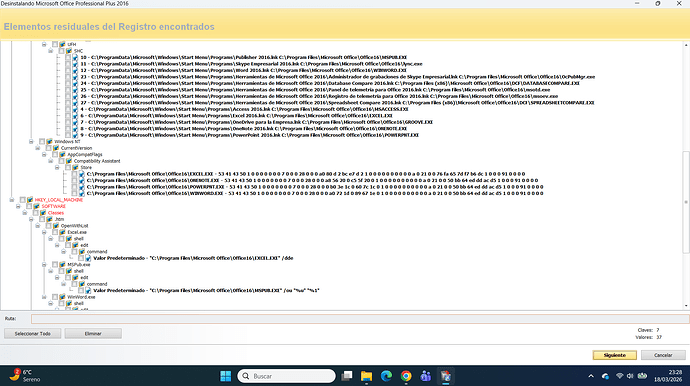The image size is (690, 386).
Task: Select the Compatibility Assistant key label
Action: click(97, 161)
